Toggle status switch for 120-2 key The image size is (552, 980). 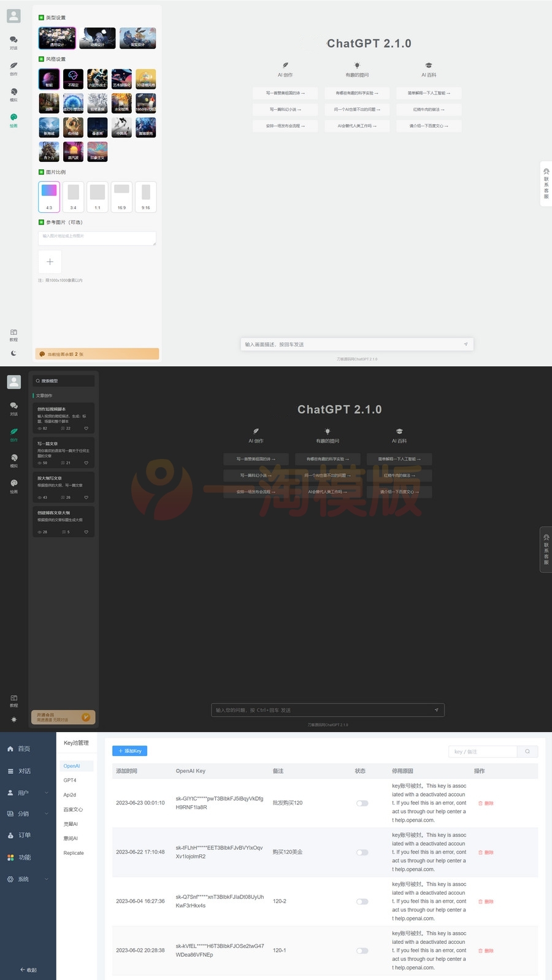[x=362, y=901]
